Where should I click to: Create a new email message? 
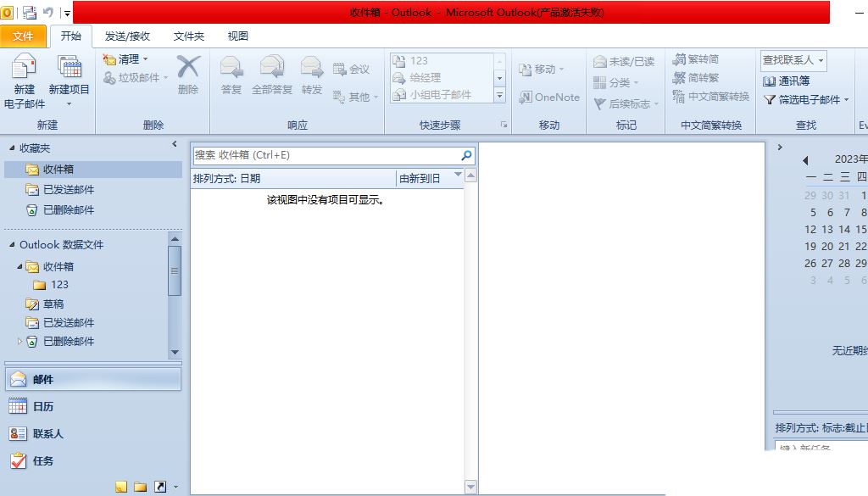click(x=22, y=76)
